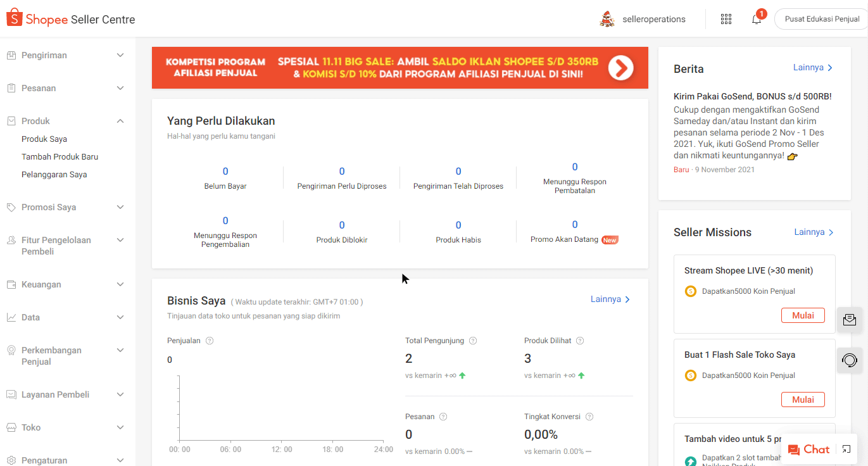The image size is (868, 466).
Task: Open the floating customer support headset icon
Action: (850, 360)
